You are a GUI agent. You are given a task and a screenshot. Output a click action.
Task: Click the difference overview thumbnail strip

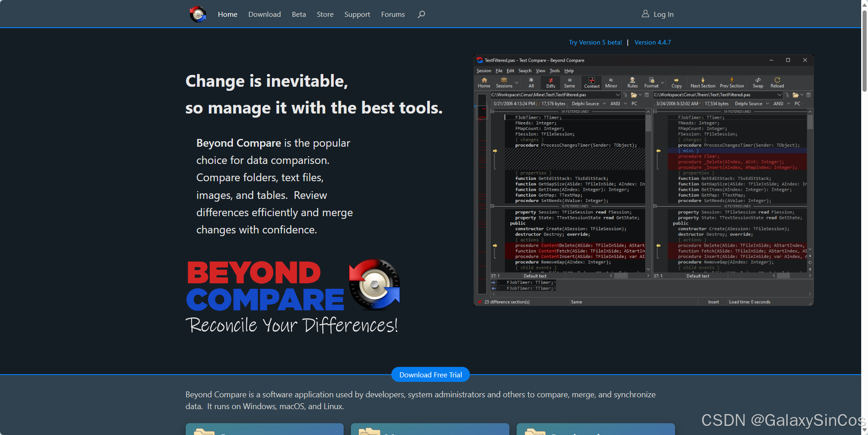click(x=482, y=193)
